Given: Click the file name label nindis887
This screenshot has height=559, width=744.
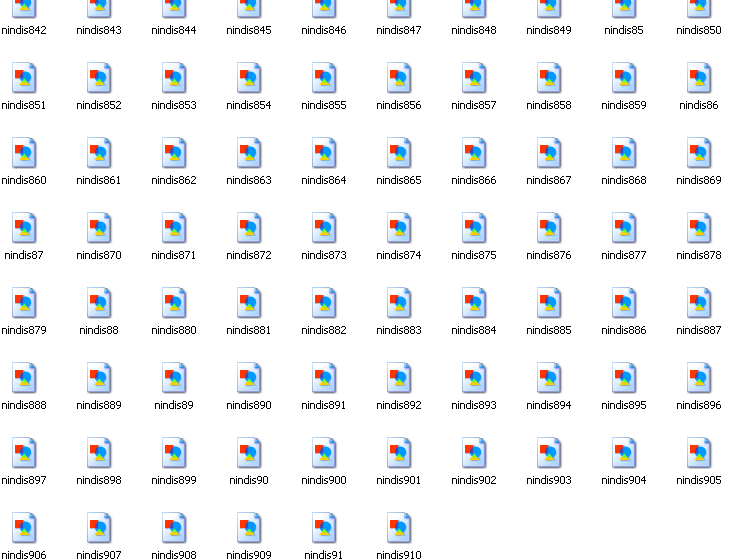Looking at the screenshot, I should tap(698, 330).
